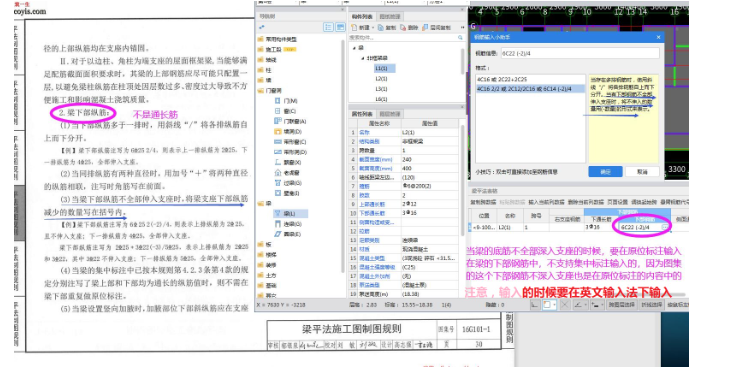The width and height of the screenshot is (756, 368).
Task: Expand the 常用构件类型 folder
Action: click(261, 39)
